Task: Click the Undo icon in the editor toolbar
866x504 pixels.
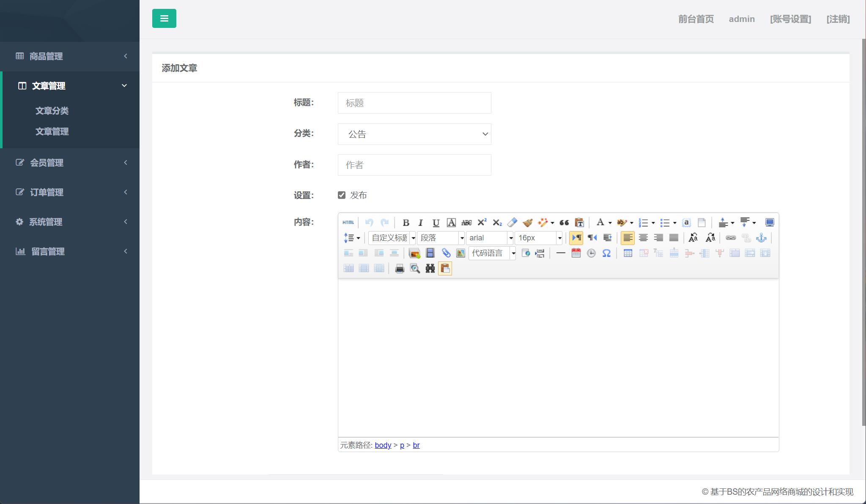Action: coord(369,222)
